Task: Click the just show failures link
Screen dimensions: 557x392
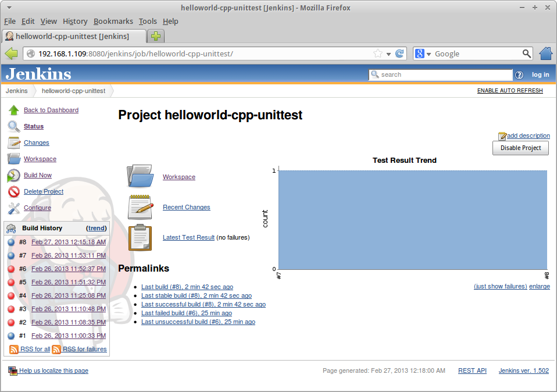Action: point(501,287)
